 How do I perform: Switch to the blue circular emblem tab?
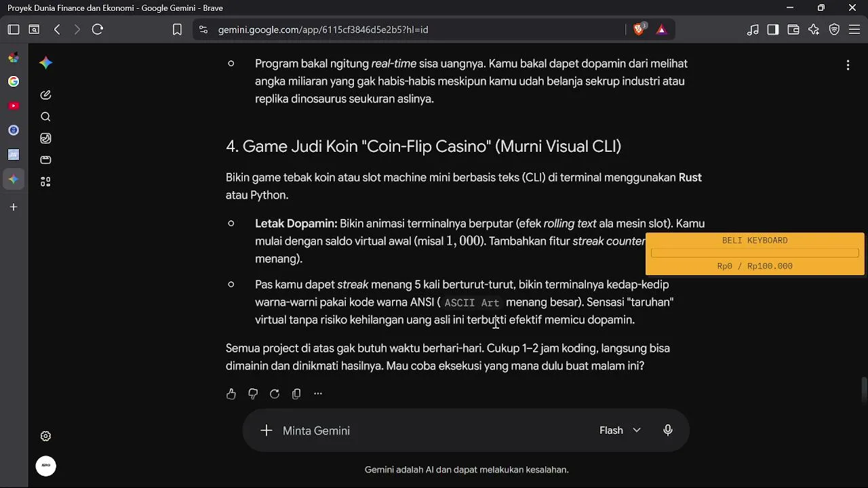point(14,130)
